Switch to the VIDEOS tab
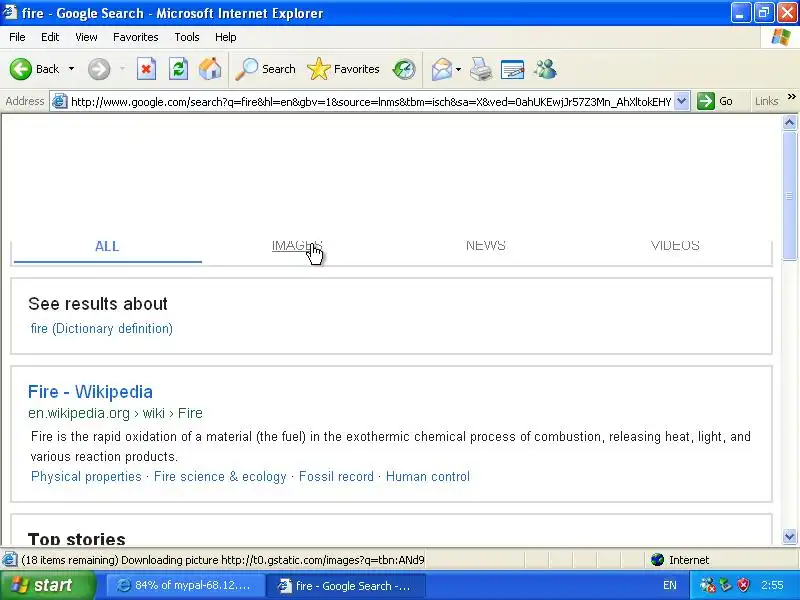Screen dimensions: 800x600 tap(675, 245)
